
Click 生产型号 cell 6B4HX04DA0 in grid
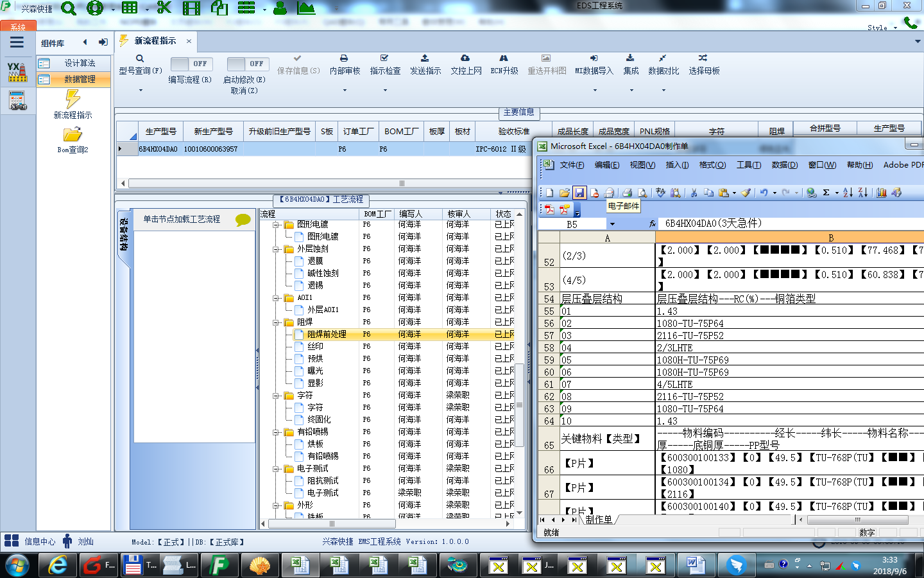point(158,149)
